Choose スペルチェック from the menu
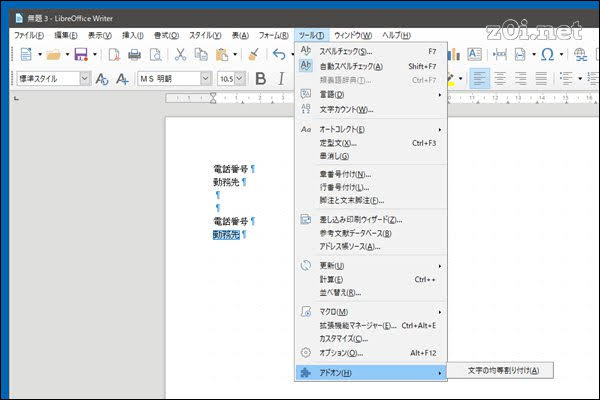600x400 pixels. click(370, 51)
